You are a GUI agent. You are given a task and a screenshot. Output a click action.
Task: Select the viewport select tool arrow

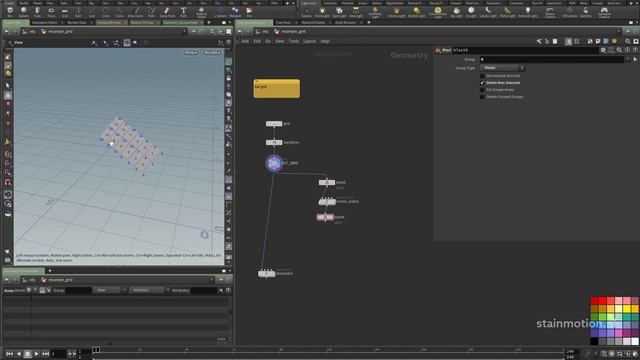click(8, 86)
